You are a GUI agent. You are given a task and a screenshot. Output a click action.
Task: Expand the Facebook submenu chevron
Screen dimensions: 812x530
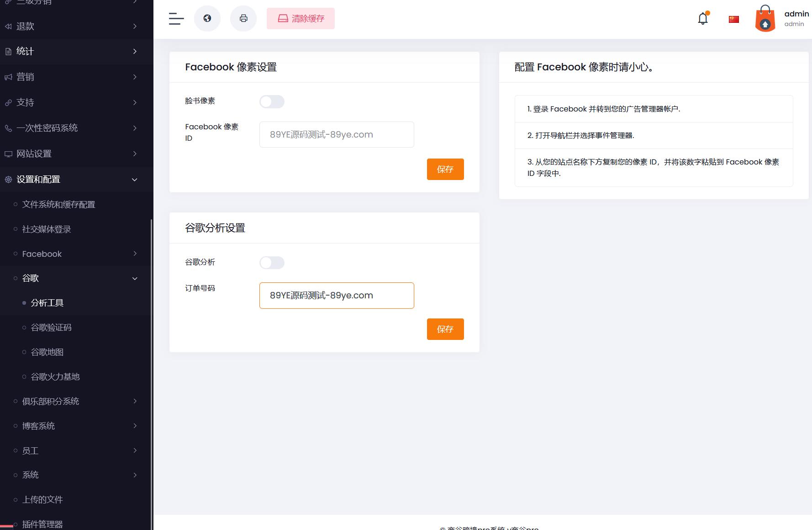[x=135, y=254]
